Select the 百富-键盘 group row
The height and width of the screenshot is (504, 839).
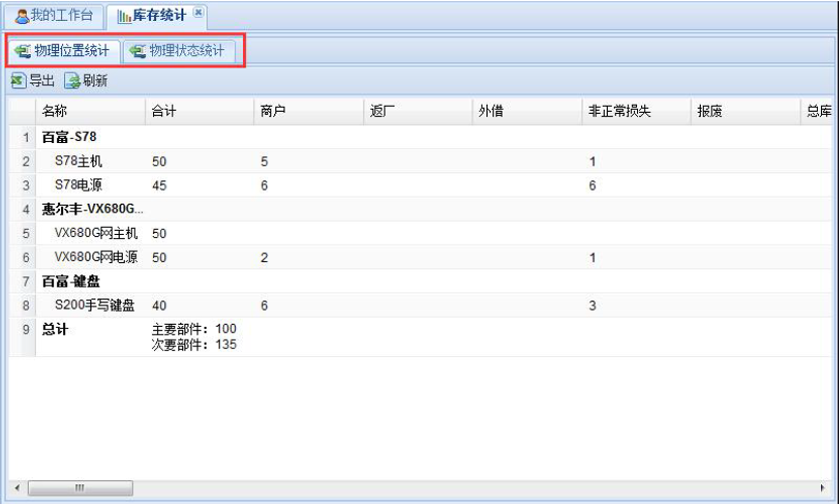click(x=71, y=281)
